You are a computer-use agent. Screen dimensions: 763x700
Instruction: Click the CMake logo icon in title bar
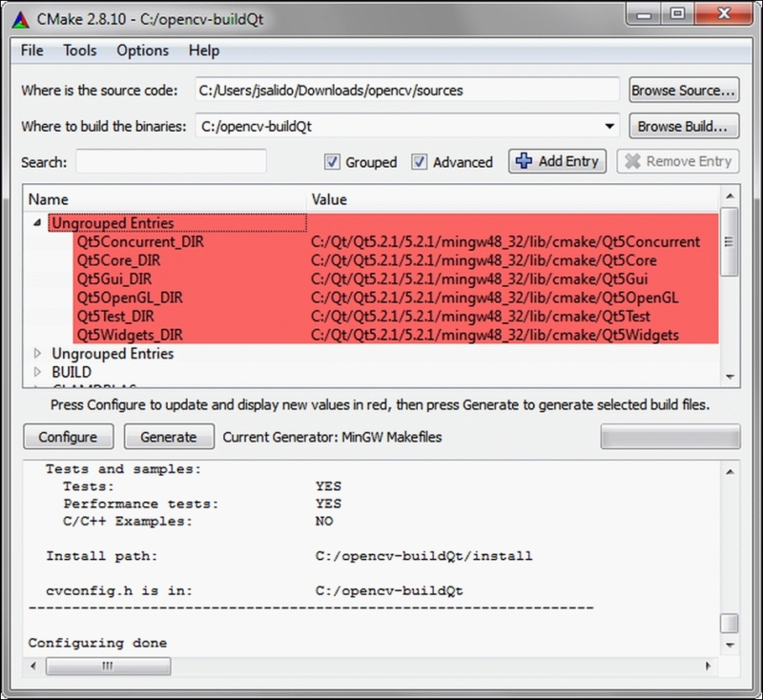pos(20,19)
